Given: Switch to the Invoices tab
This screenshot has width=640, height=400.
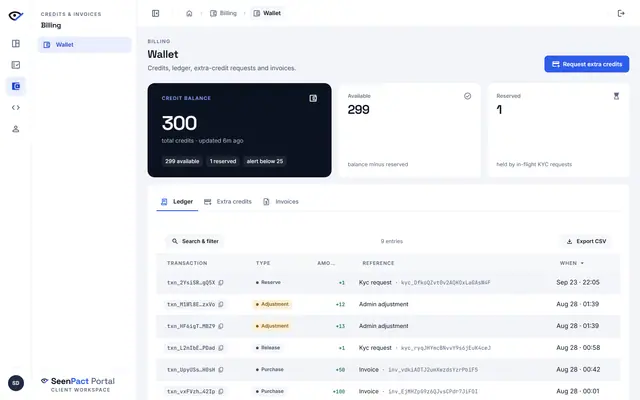Looking at the screenshot, I should [x=281, y=202].
